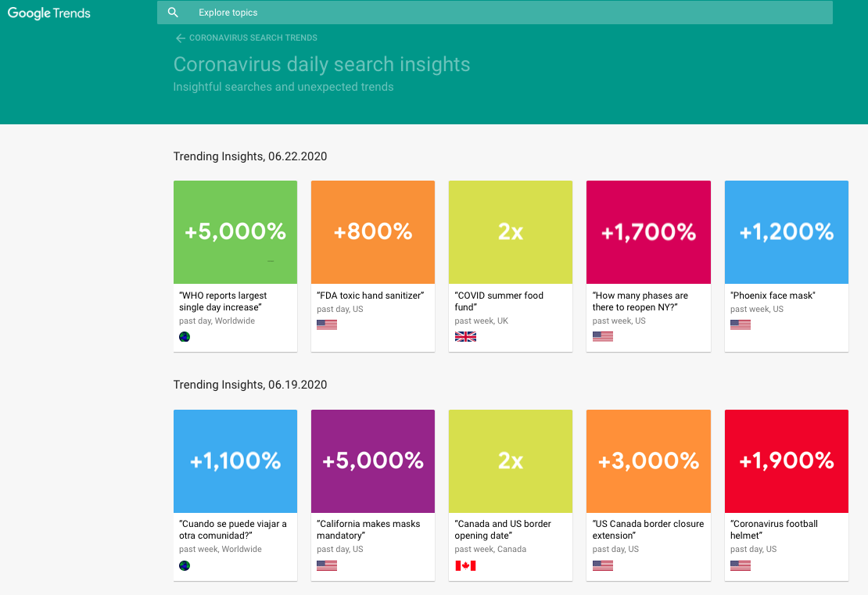The height and width of the screenshot is (595, 868).
Task: Select the green +5,000% tile
Action: click(235, 232)
